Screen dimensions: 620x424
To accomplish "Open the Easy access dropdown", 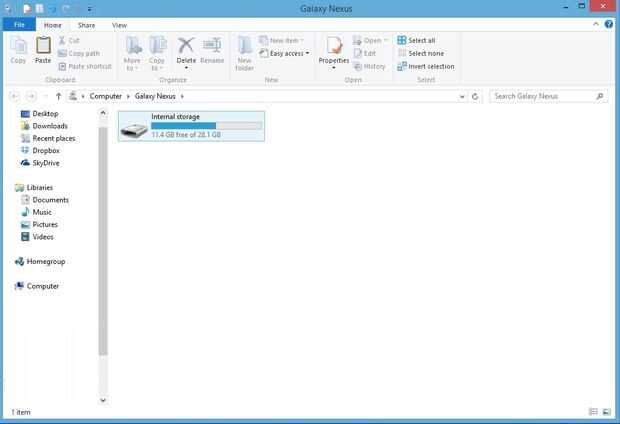I will pos(308,53).
